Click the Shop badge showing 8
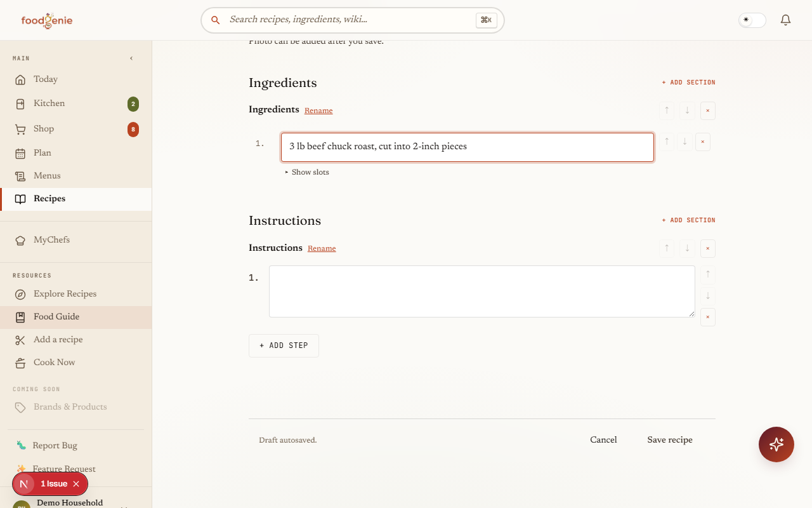 (133, 130)
